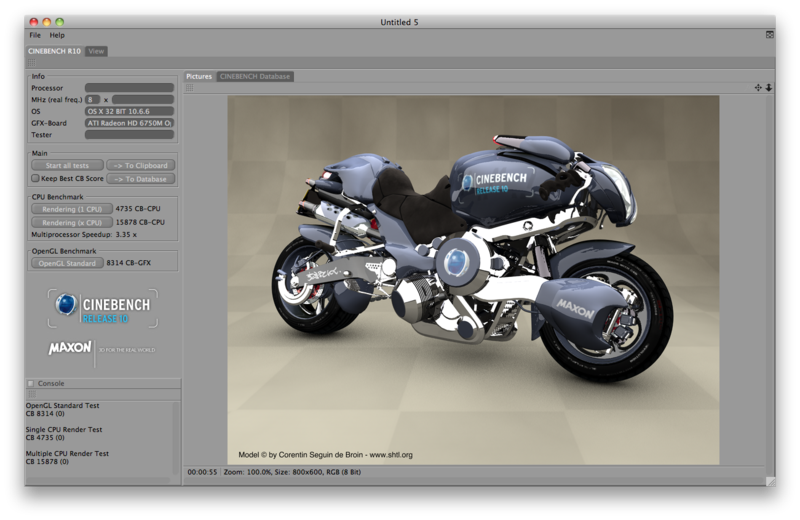Image resolution: width=800 pixels, height=520 pixels.
Task: Enable the Keep Best CB Score checkbox
Action: (35, 179)
